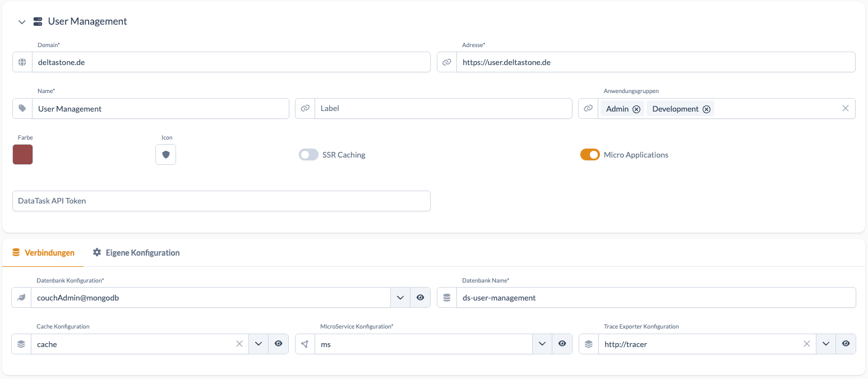Open the shield icon picker

[x=165, y=154]
